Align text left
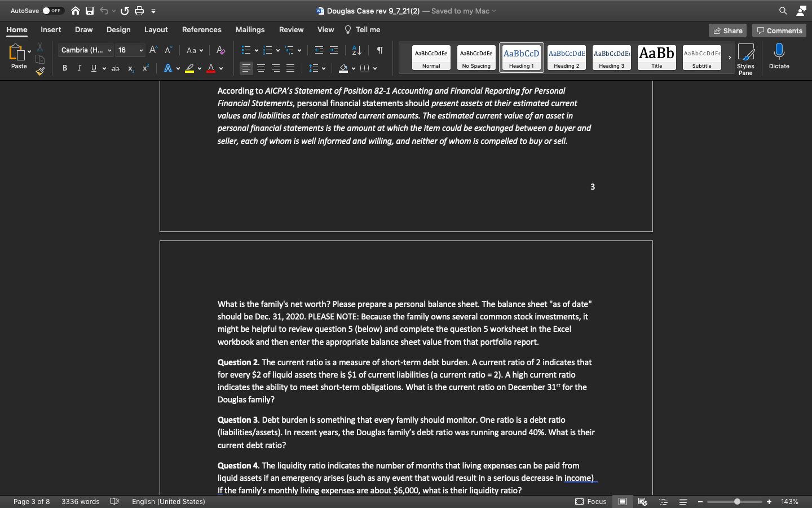This screenshot has width=812, height=508. pyautogui.click(x=246, y=68)
